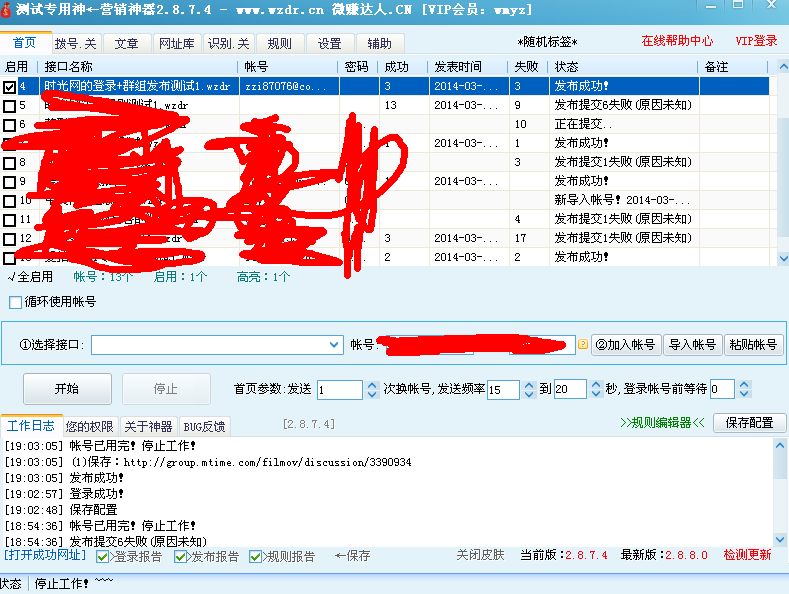The image size is (789, 594).
Task: Click the small yellow icon beside account field
Action: coord(583,344)
